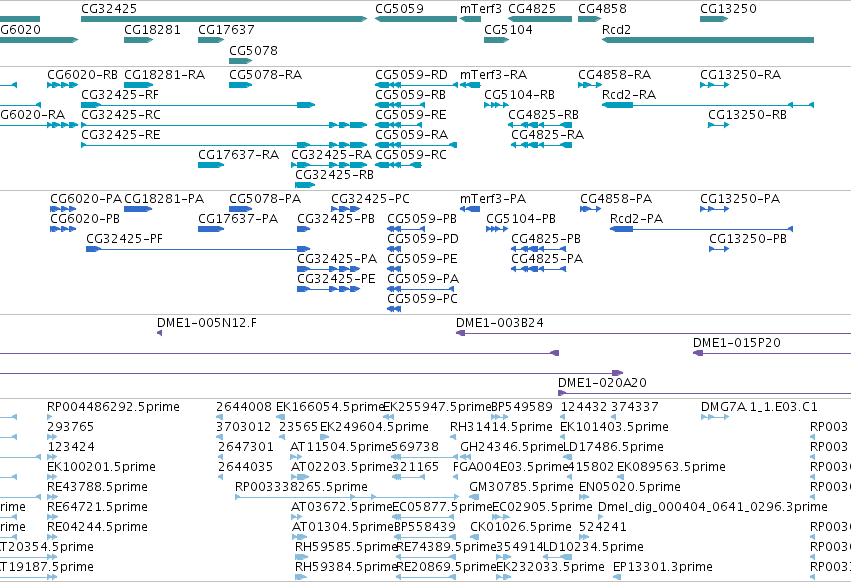Click the CG5104 gene label
Viewport: 851px width, 582px height.
509,30
